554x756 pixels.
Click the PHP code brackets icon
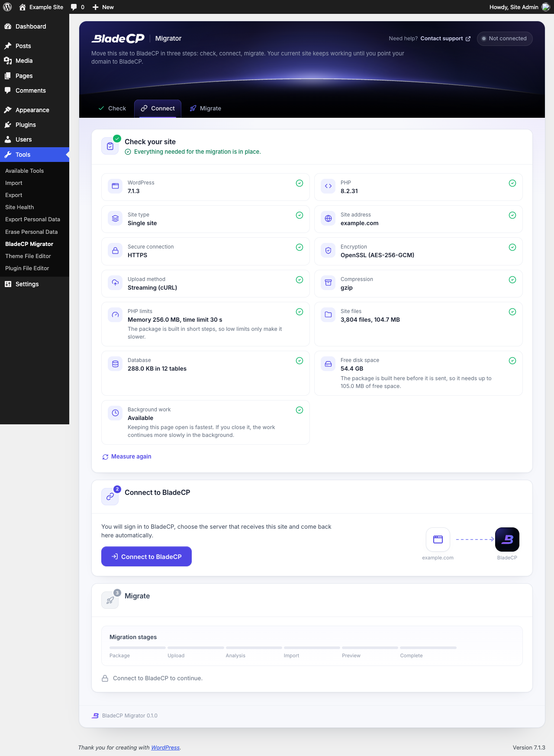pyautogui.click(x=328, y=186)
